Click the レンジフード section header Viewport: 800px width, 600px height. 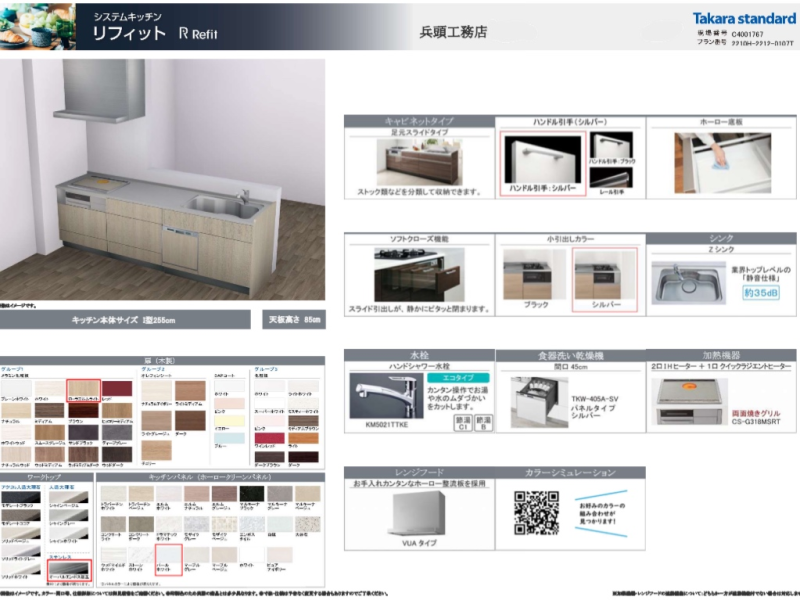click(x=419, y=472)
